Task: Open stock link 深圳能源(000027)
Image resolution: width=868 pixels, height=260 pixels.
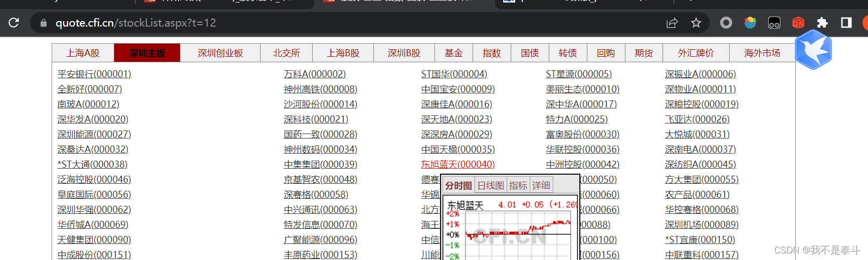Action: pyautogui.click(x=94, y=135)
